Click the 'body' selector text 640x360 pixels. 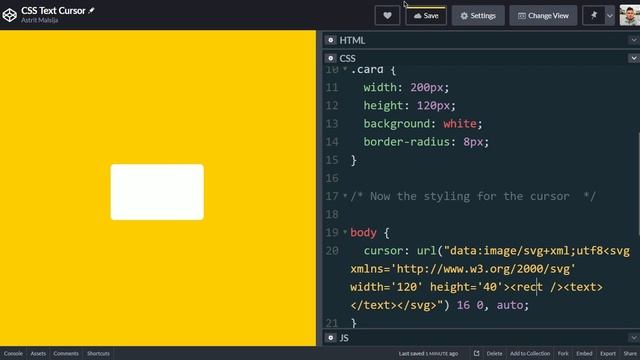tap(363, 233)
